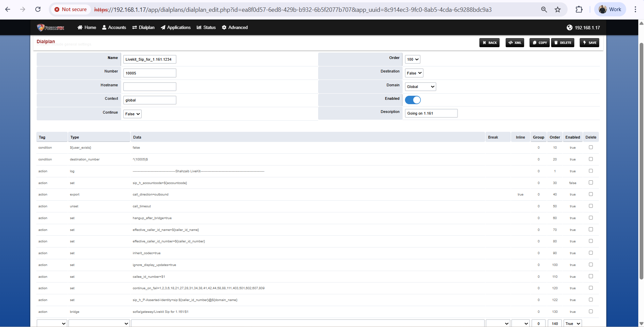
Task: Click the globe icon beside 192.168.1.17
Action: [570, 28]
